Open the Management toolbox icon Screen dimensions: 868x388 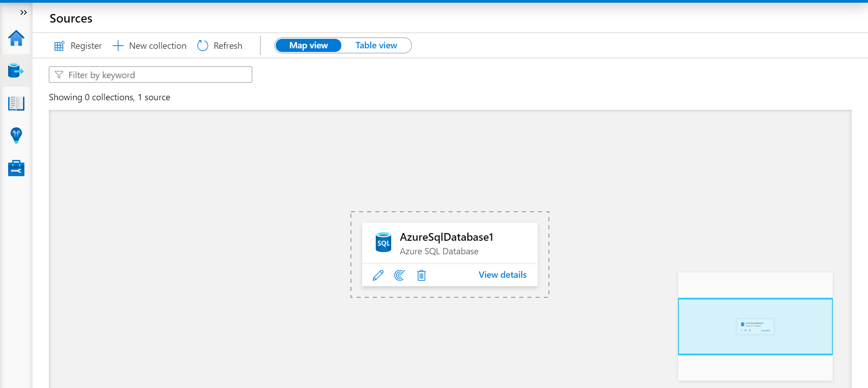coord(16,168)
